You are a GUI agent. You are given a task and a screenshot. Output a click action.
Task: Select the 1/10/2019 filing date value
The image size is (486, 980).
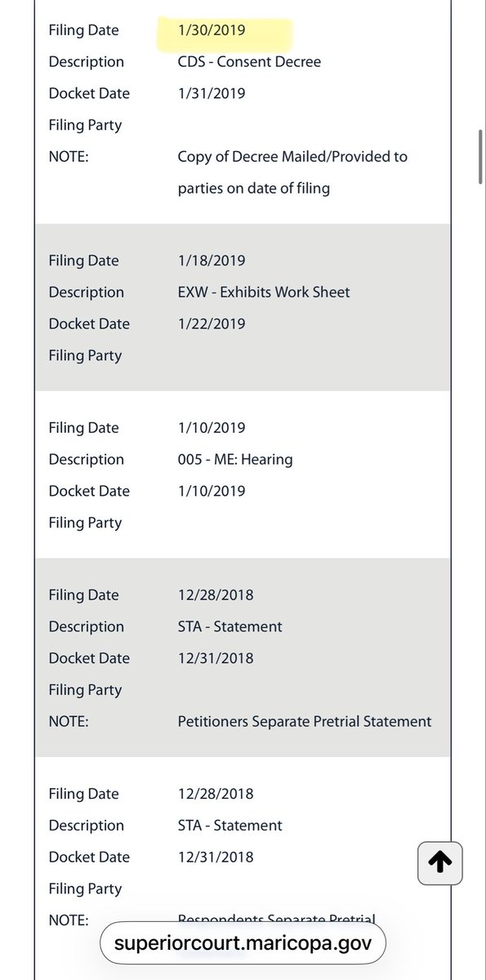point(212,428)
